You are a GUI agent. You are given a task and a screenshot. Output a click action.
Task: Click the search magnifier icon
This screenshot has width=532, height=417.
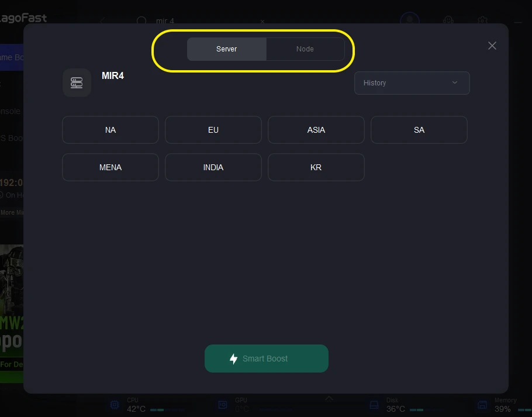pos(141,21)
